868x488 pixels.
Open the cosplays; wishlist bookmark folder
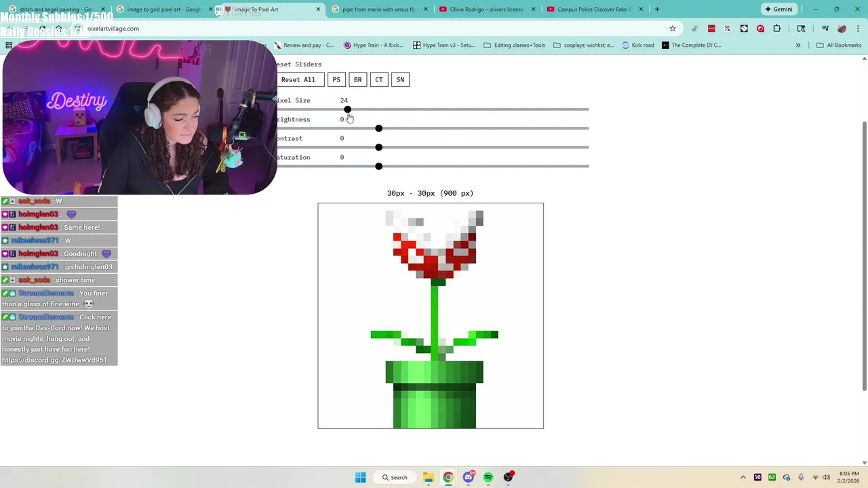point(583,45)
